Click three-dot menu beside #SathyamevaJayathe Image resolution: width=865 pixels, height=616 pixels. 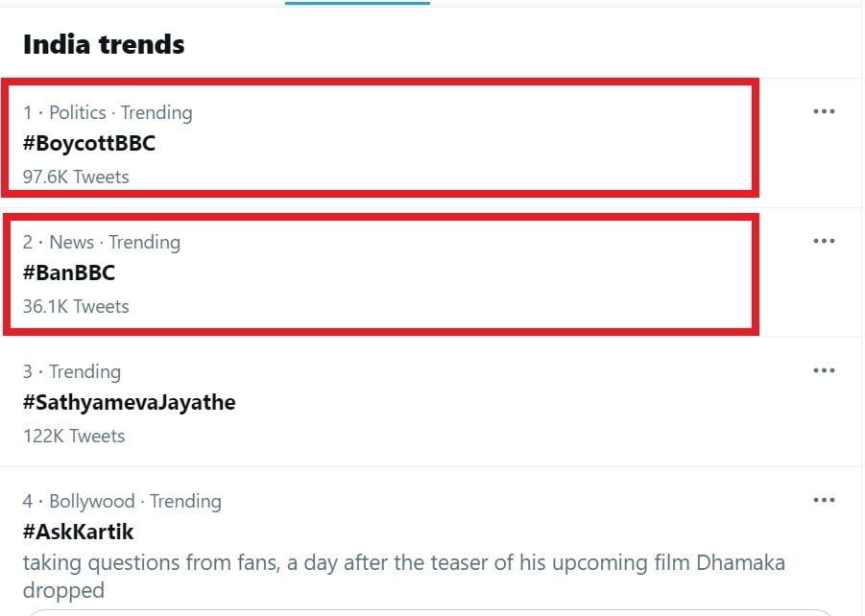pyautogui.click(x=824, y=370)
